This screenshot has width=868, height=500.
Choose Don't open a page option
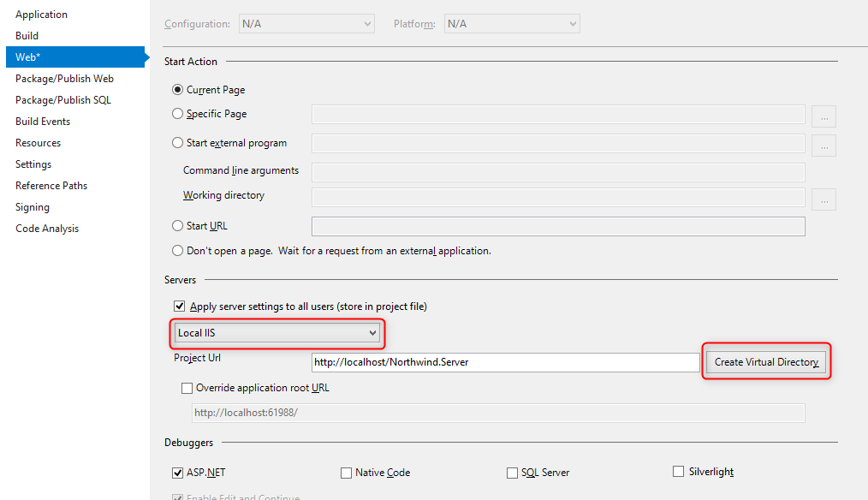pyautogui.click(x=176, y=250)
